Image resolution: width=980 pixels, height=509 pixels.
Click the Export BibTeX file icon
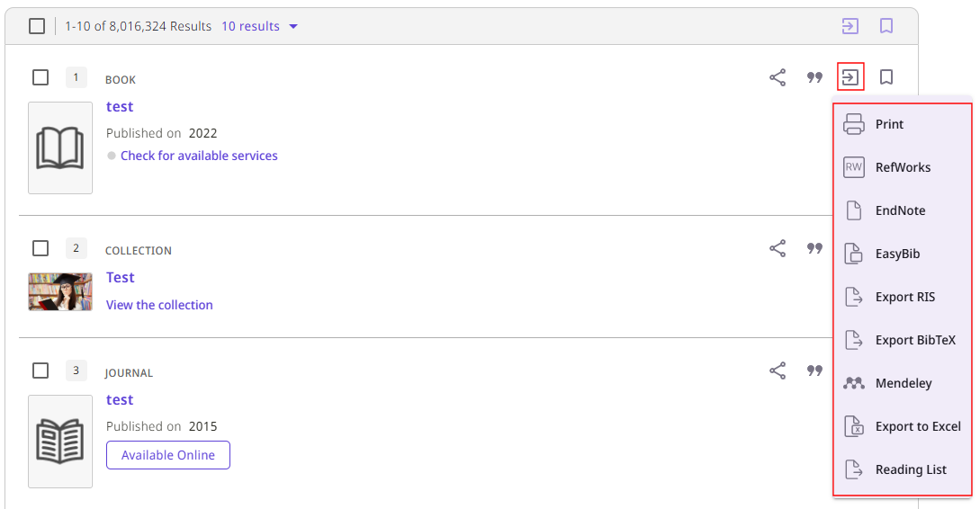pos(854,340)
